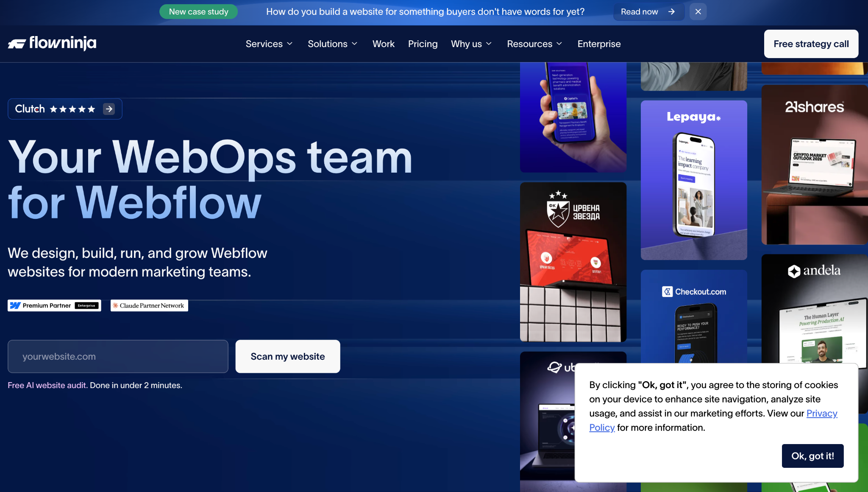This screenshot has height=492, width=868.
Task: Open the andela project card
Action: (x=815, y=308)
